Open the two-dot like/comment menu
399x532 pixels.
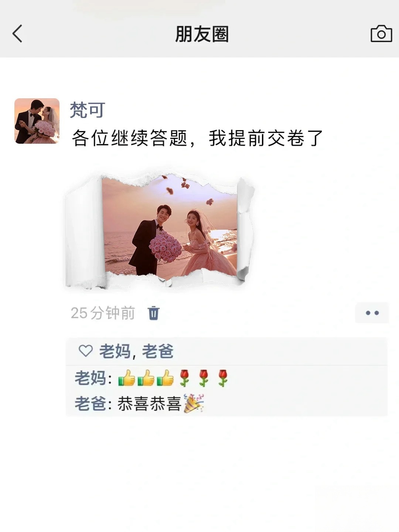pos(372,313)
